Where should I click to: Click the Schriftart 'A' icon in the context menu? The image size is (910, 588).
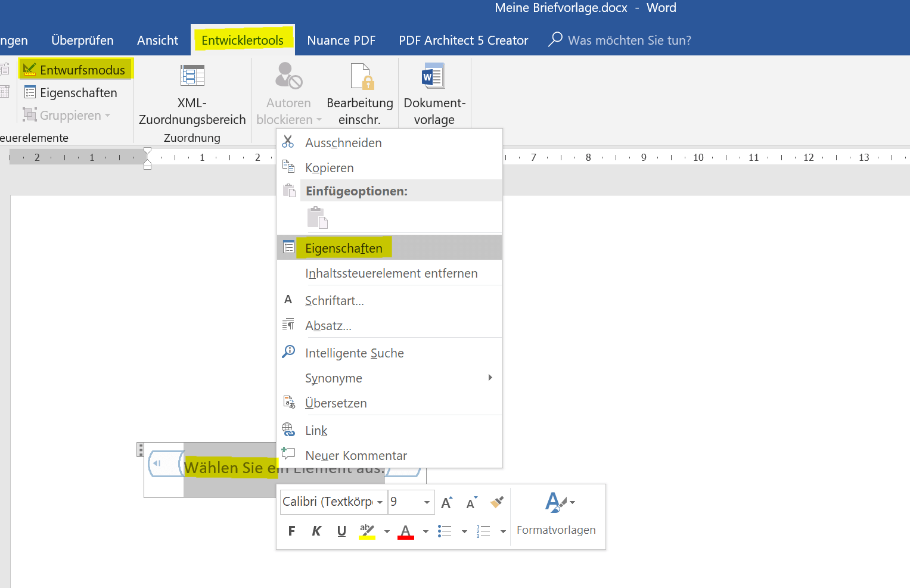coord(288,299)
